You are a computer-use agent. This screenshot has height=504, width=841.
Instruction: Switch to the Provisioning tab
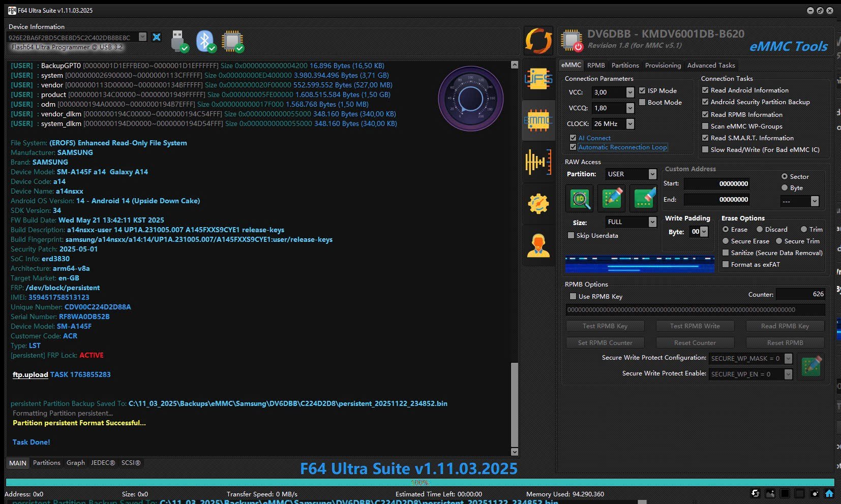click(663, 65)
